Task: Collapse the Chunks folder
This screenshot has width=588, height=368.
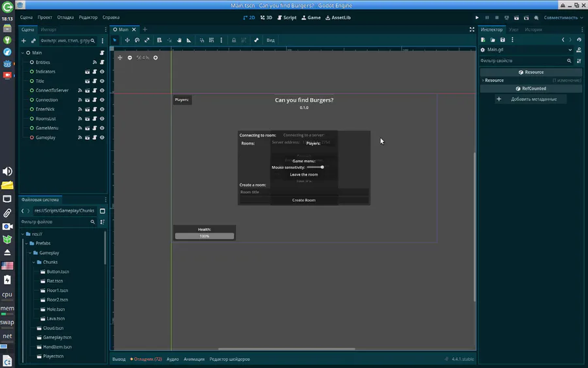Action: pyautogui.click(x=34, y=262)
